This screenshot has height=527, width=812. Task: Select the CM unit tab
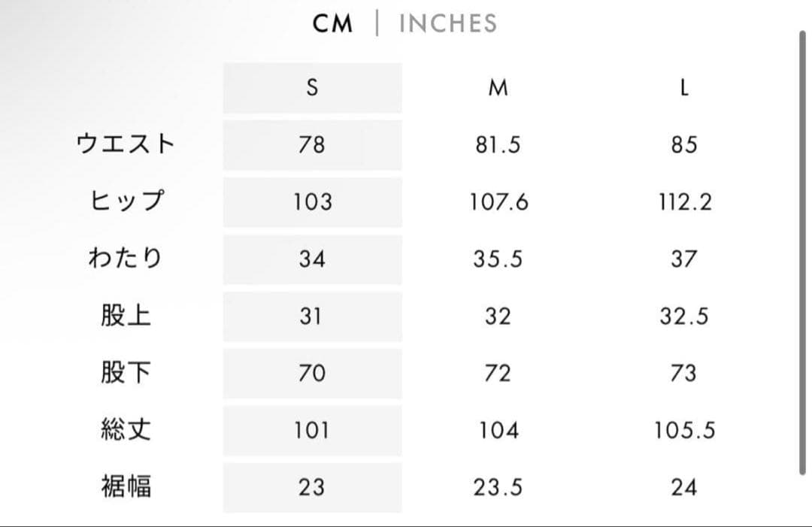(332, 23)
